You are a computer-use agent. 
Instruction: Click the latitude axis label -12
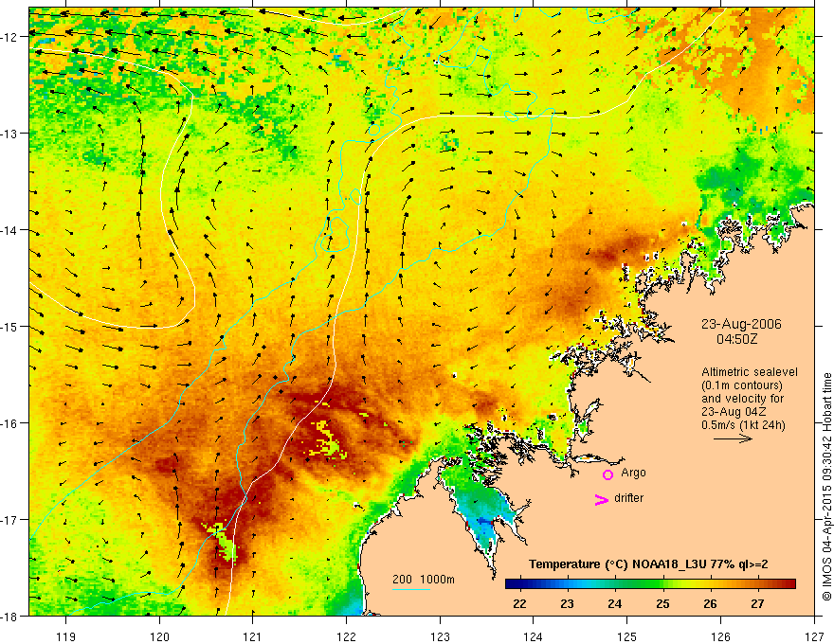coord(10,37)
